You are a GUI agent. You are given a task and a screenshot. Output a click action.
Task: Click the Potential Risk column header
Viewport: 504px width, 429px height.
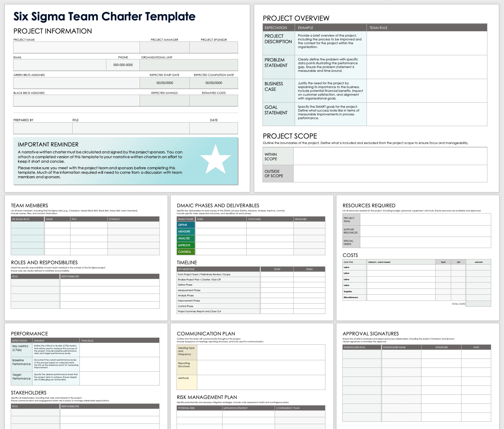click(199, 408)
